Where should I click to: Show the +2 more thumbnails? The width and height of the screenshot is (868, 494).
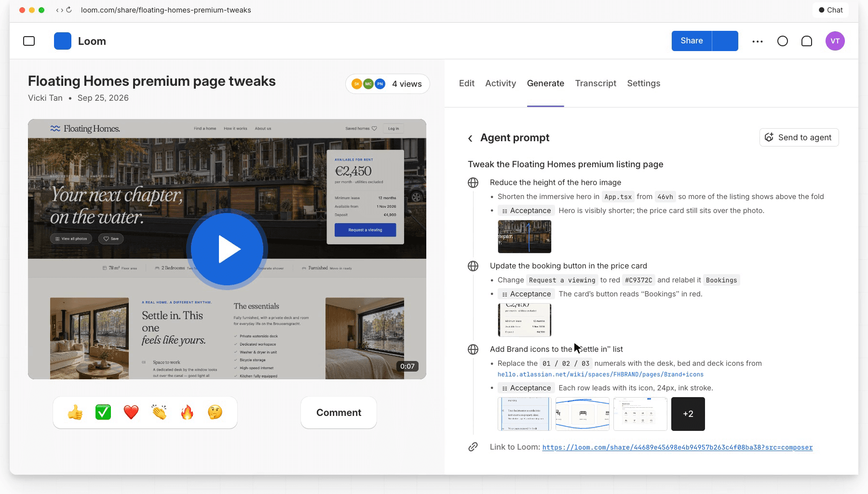pyautogui.click(x=688, y=414)
